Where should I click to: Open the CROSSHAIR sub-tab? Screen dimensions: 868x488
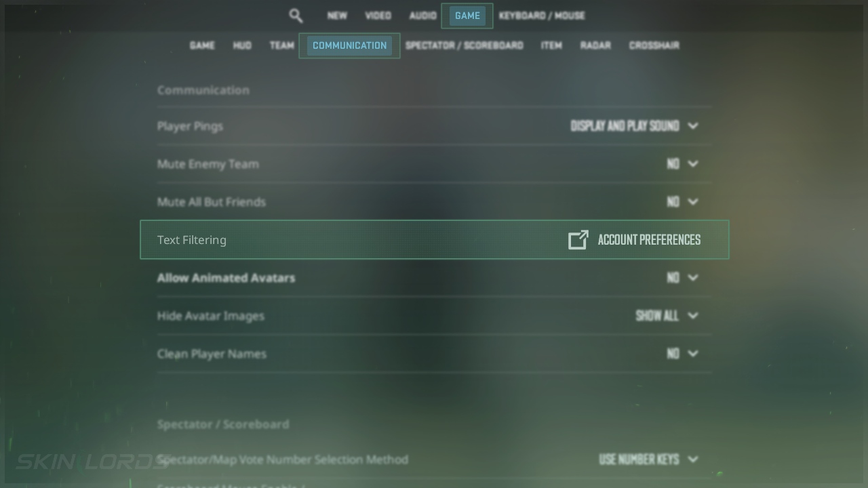(x=654, y=45)
